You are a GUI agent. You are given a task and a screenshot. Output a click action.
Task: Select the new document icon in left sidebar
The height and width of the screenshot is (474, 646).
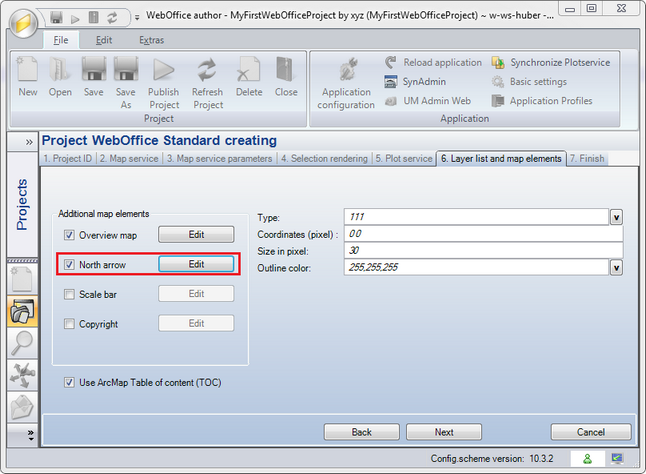(x=22, y=279)
